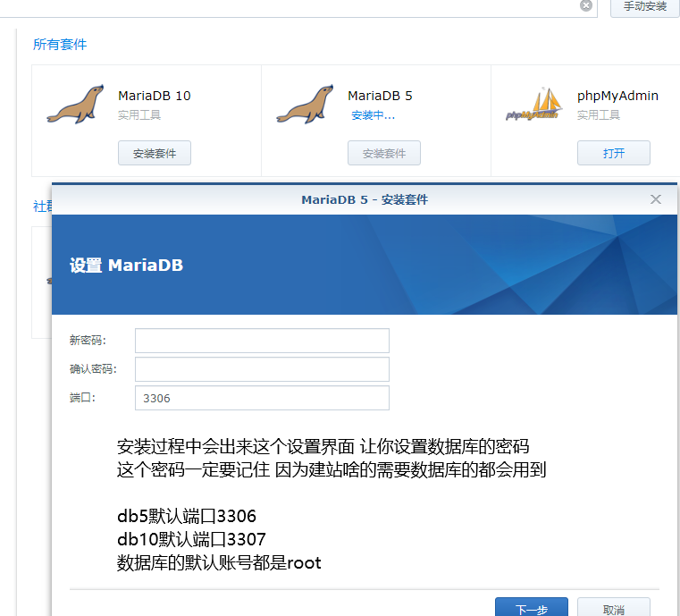Click the 实用工具 label under MariaDB 10
This screenshot has height=616, width=680.
tap(139, 115)
